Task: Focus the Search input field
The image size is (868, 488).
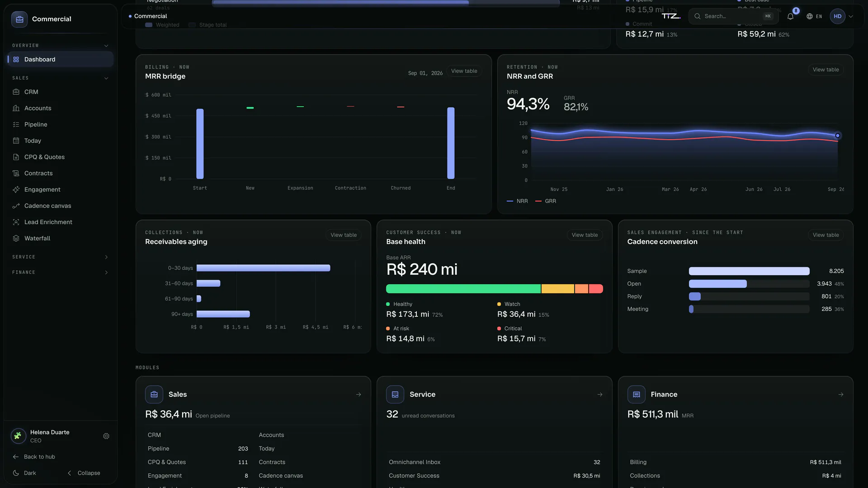Action: pyautogui.click(x=733, y=16)
